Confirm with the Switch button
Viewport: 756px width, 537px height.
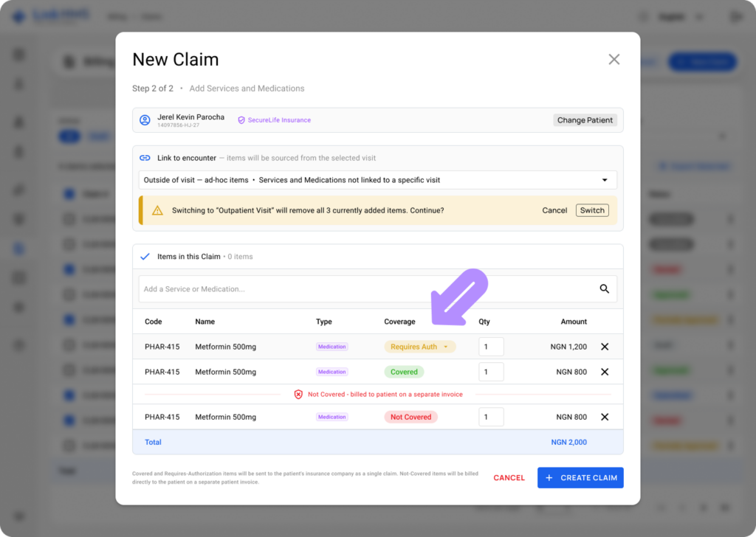point(592,210)
